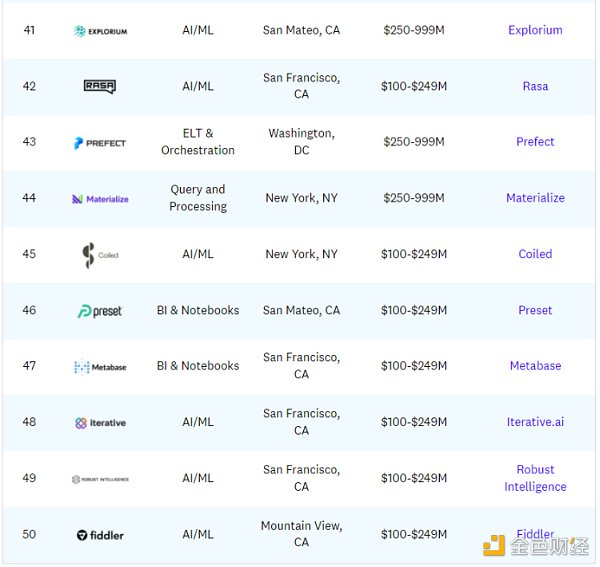
Task: Click $100-$249M valuation in Iterative row
Action: coord(414,422)
